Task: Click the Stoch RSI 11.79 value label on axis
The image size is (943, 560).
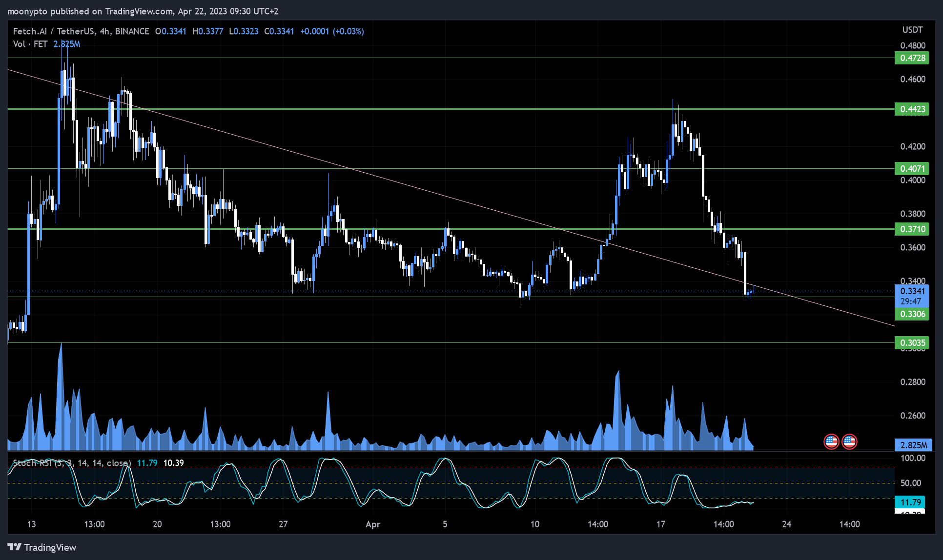Action: click(x=910, y=502)
